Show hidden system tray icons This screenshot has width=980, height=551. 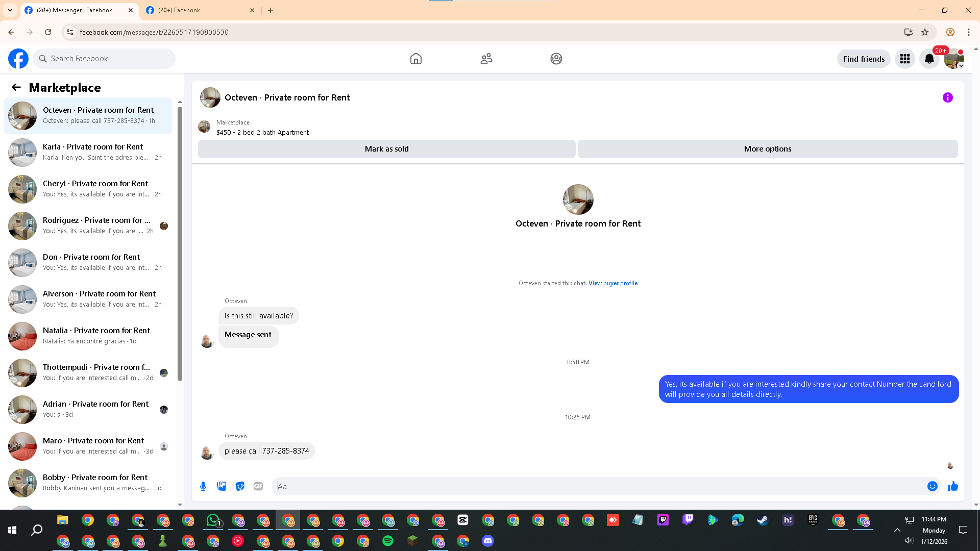pyautogui.click(x=897, y=530)
